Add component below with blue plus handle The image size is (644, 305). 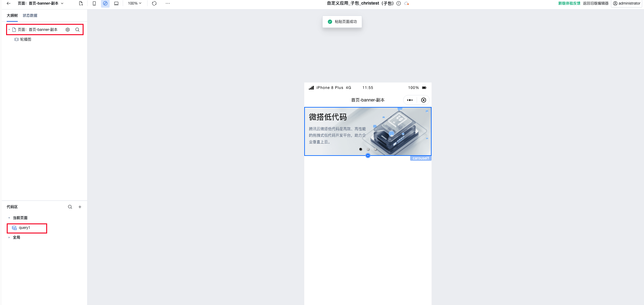point(368,156)
